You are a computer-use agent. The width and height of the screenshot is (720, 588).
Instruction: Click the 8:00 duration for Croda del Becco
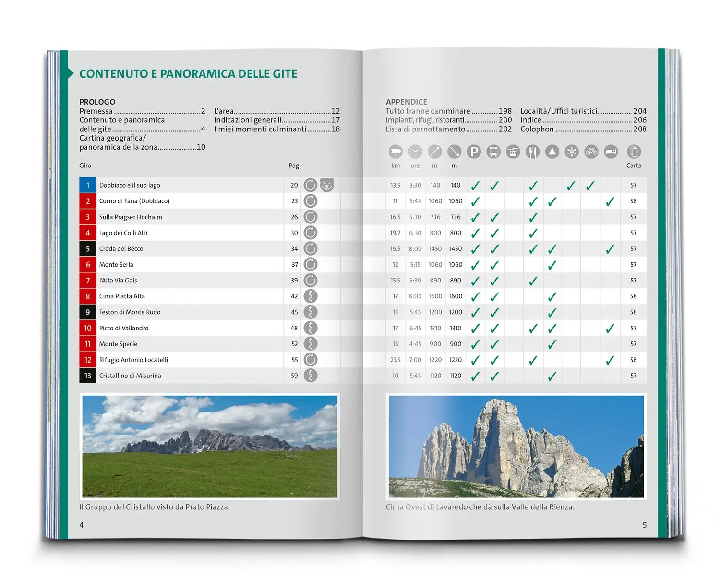(x=415, y=248)
